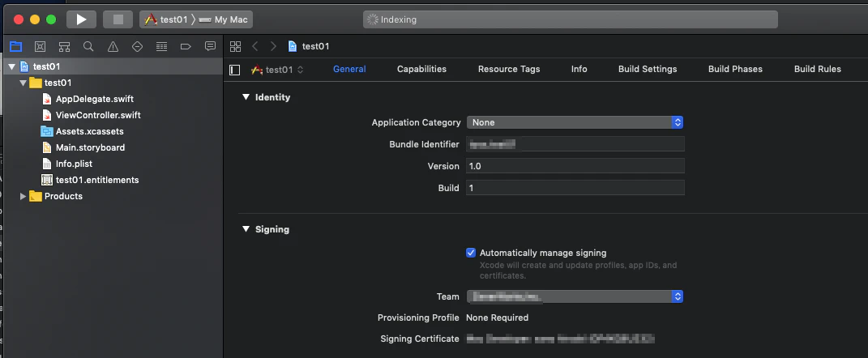Open the Team dropdown

click(x=575, y=296)
